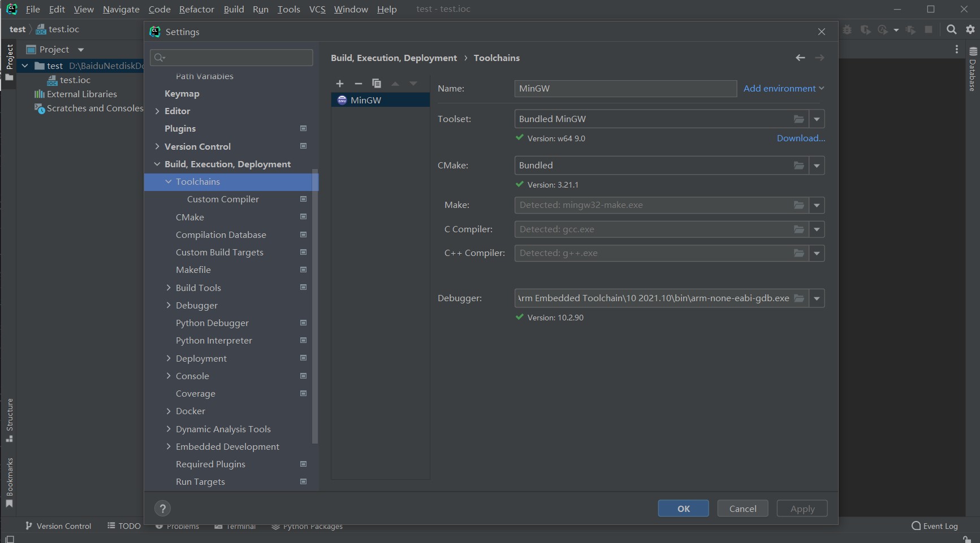Click the Download... link
This screenshot has height=543, width=980.
click(x=801, y=138)
